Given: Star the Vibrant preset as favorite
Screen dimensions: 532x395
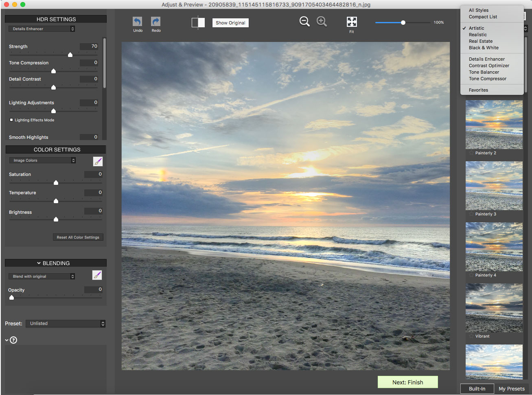Looking at the screenshot, I should 471,336.
